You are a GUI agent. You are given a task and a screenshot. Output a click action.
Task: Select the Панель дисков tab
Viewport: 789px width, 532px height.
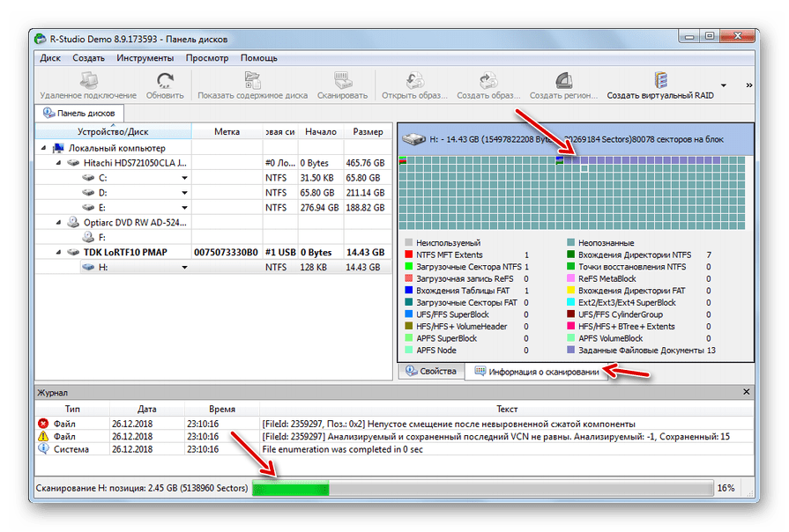click(x=79, y=113)
